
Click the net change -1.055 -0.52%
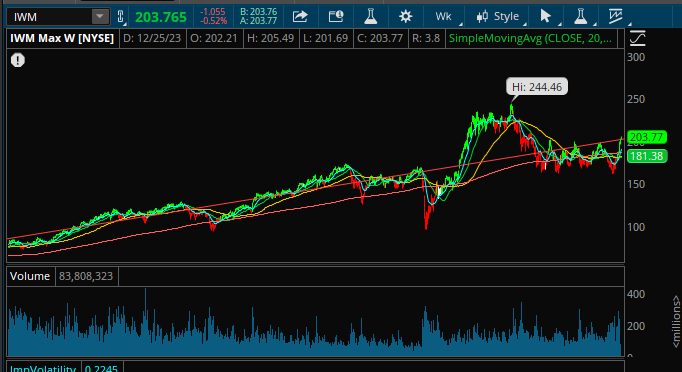(213, 17)
